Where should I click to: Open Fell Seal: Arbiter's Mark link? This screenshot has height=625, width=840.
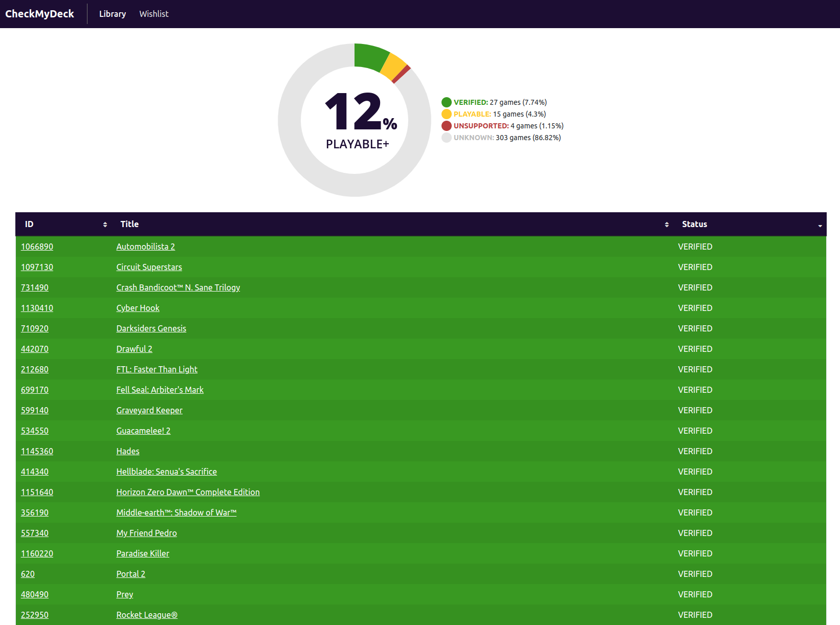click(x=160, y=390)
